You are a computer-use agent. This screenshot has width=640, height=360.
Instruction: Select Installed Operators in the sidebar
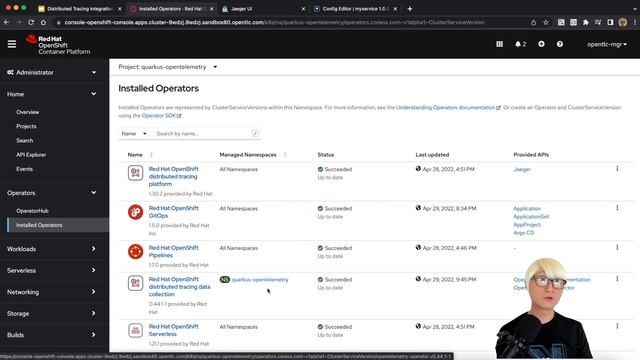[58, 225]
